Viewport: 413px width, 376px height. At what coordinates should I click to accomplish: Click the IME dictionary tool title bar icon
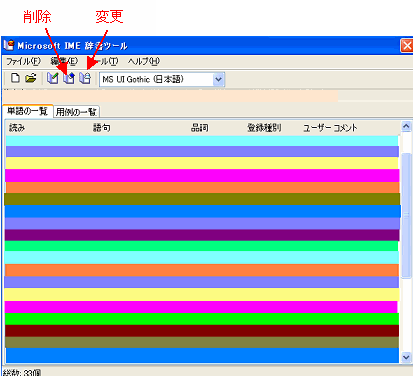[x=9, y=45]
